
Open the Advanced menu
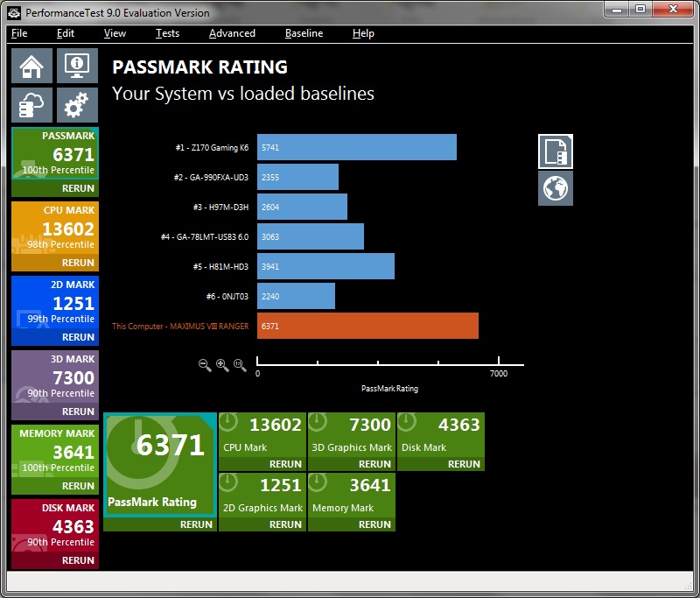(232, 33)
